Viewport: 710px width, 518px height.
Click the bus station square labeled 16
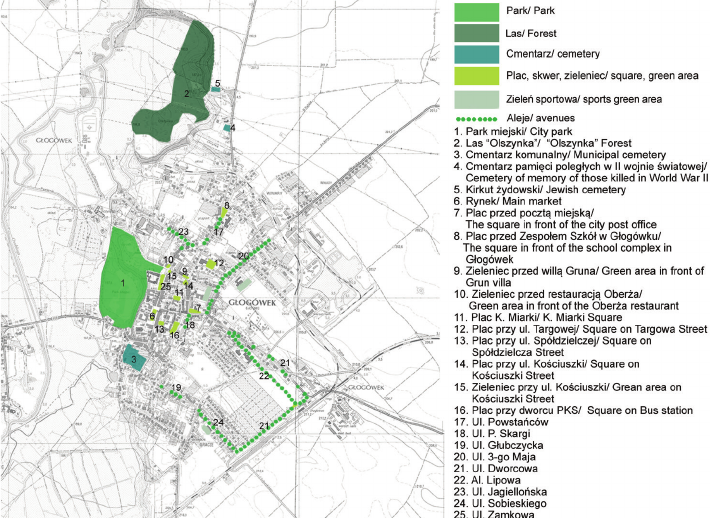[174, 328]
